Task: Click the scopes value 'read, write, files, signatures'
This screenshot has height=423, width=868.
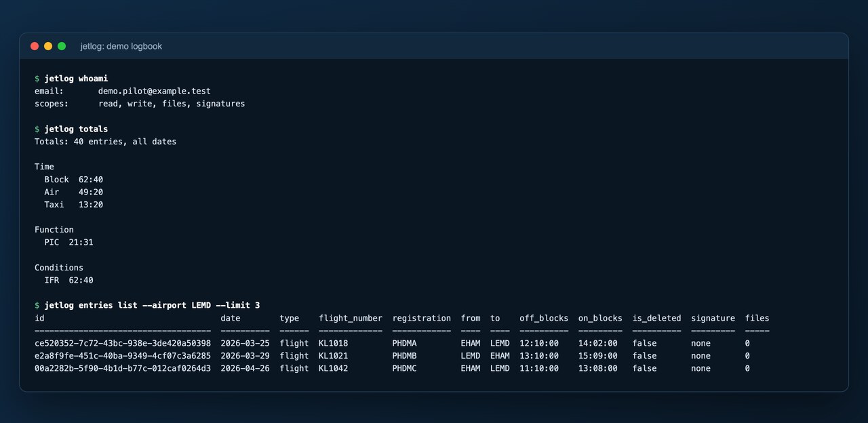Action: pyautogui.click(x=172, y=104)
